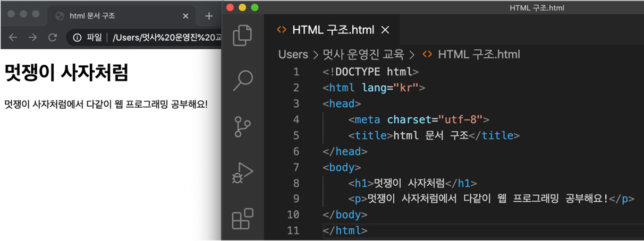This screenshot has height=241, width=644.
Task: Click line number 9 in the gutter
Action: coord(296,199)
